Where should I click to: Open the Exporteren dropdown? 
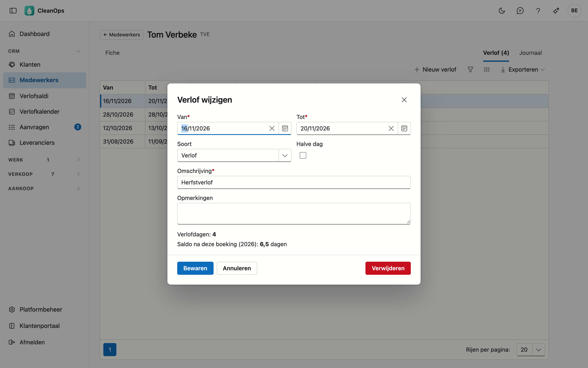point(523,70)
